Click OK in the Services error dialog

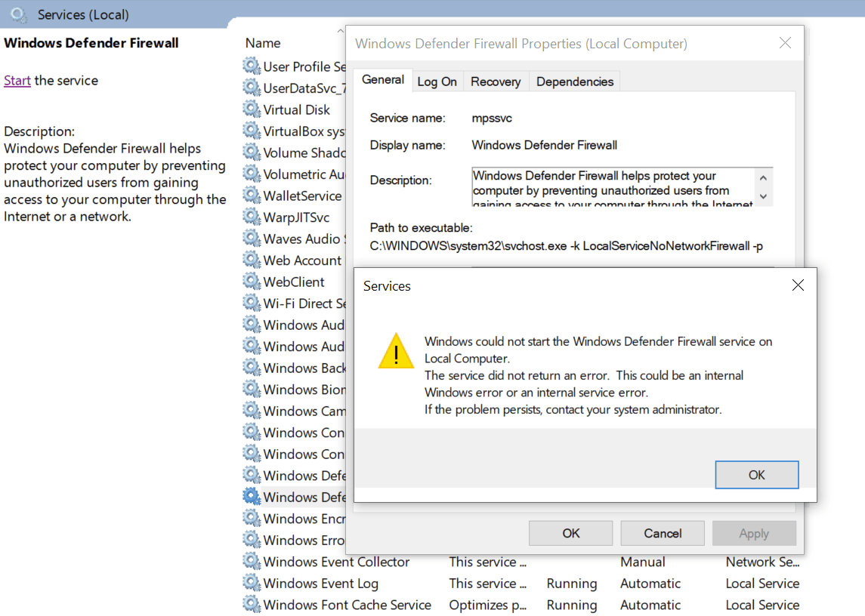point(757,475)
